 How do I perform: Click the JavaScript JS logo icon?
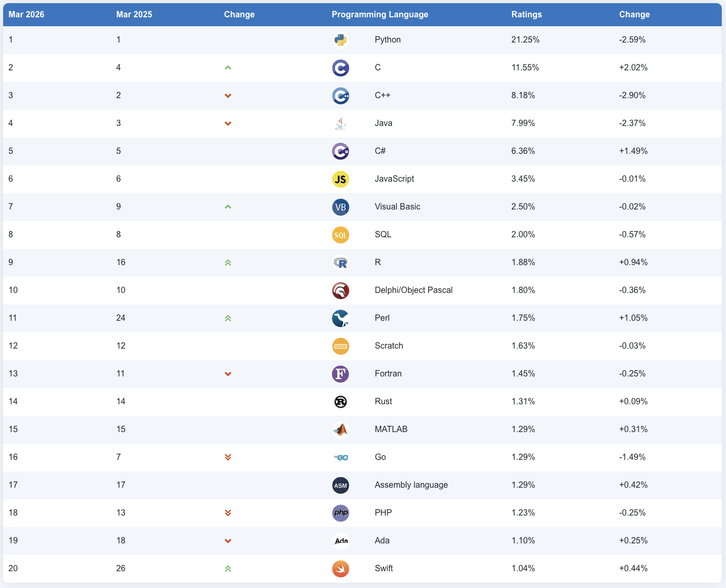[x=340, y=179]
